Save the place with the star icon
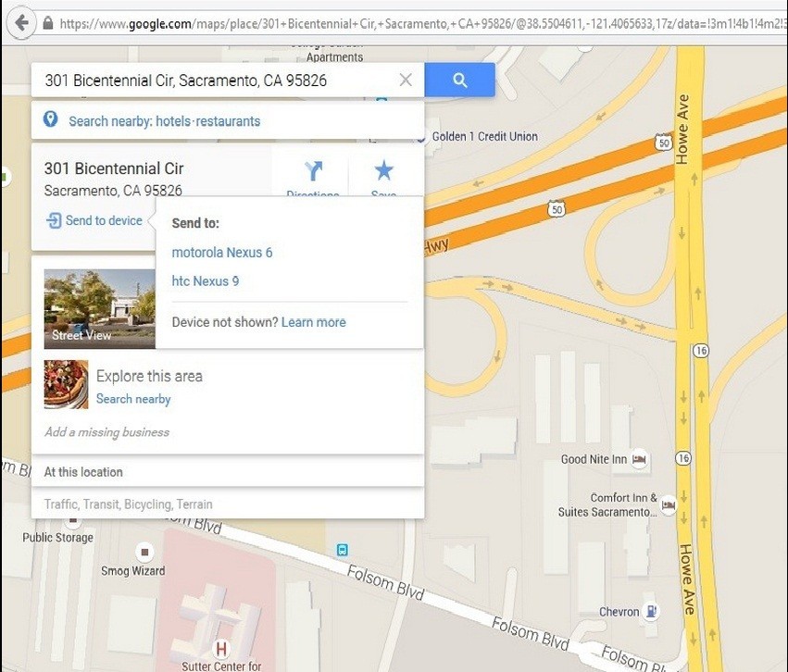This screenshot has width=788, height=672. [384, 170]
